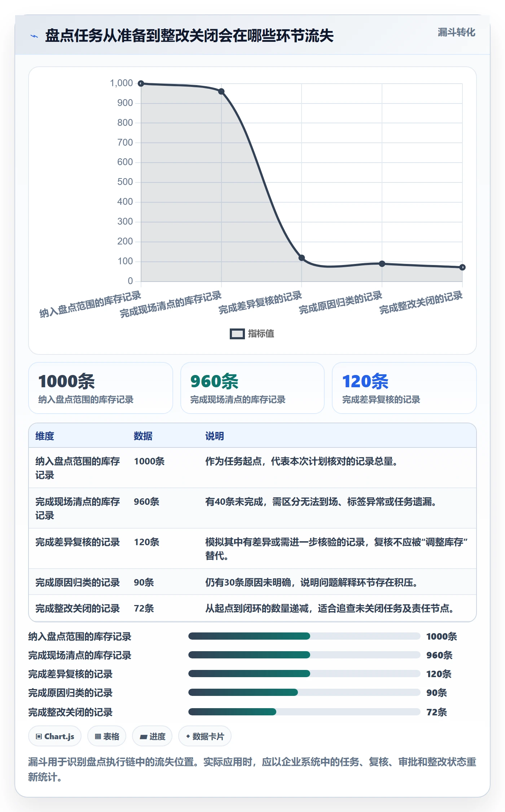Click the 完成整改关闭的记录 x-axis label

[421, 303]
